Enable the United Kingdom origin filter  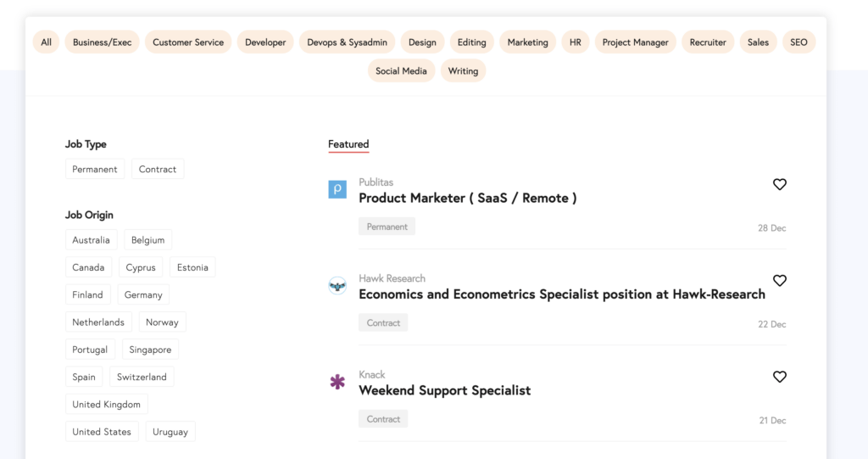106,404
